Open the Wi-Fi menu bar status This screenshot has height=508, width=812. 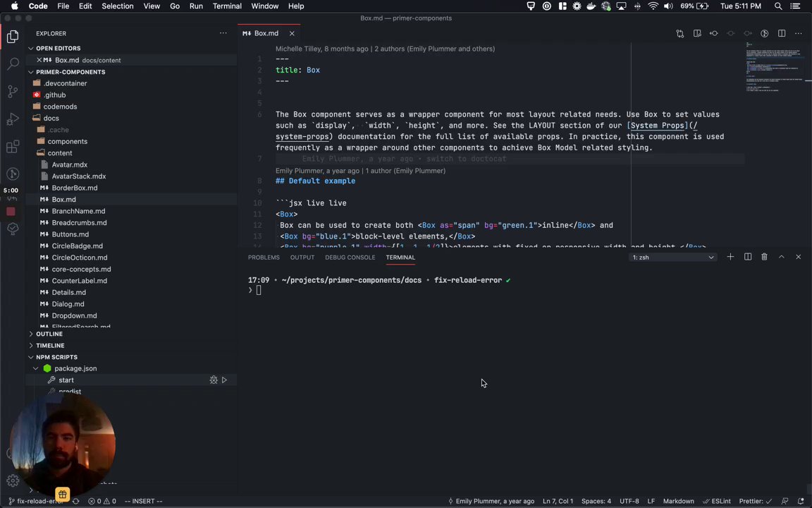click(653, 6)
